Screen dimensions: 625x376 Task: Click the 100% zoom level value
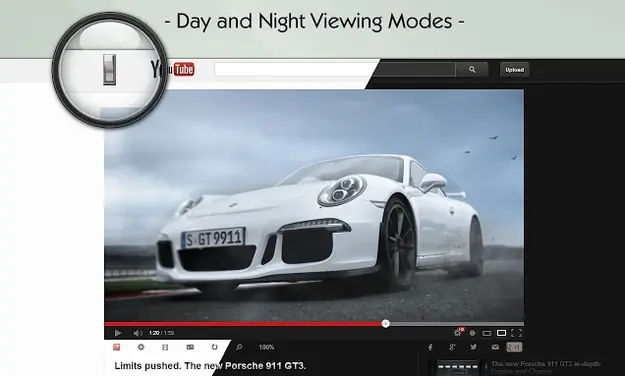pyautogui.click(x=266, y=347)
